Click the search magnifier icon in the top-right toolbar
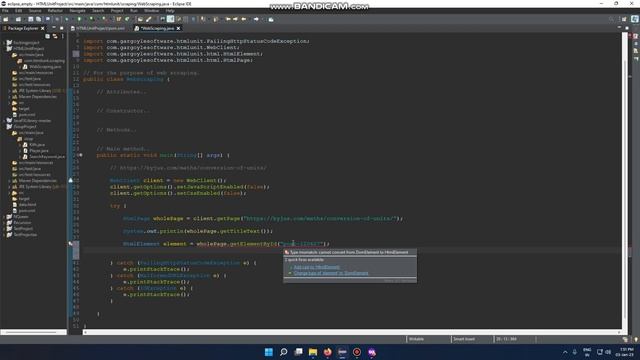The height and width of the screenshot is (360, 640). pos(611,19)
